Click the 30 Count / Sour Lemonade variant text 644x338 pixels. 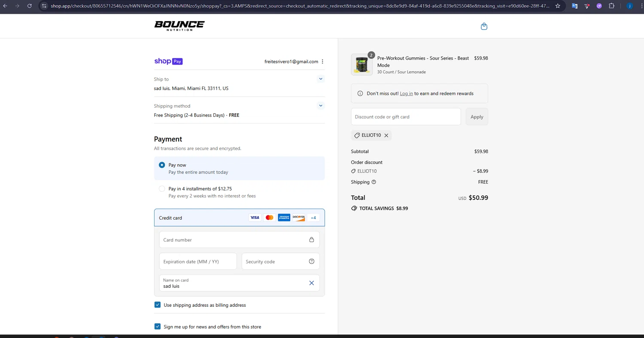(401, 72)
